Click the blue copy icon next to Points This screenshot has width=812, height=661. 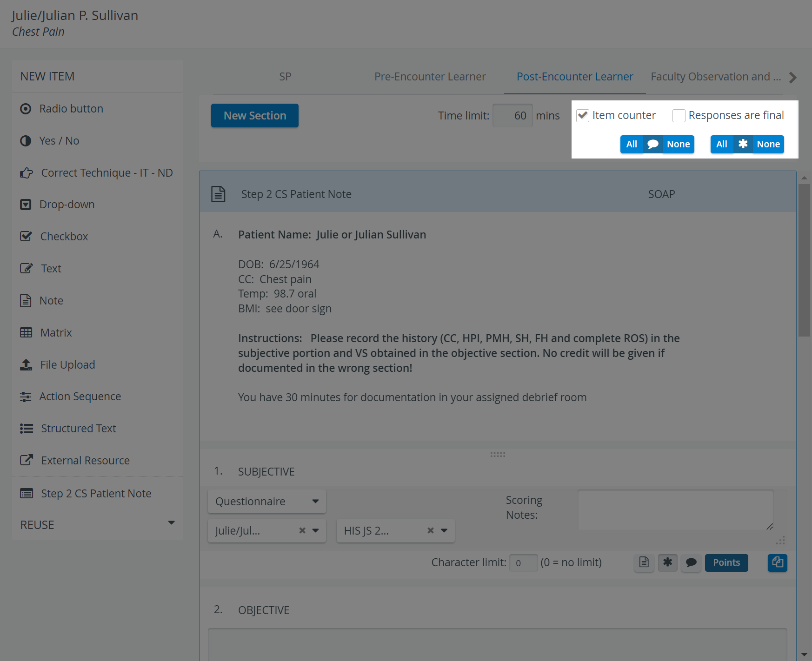point(778,562)
